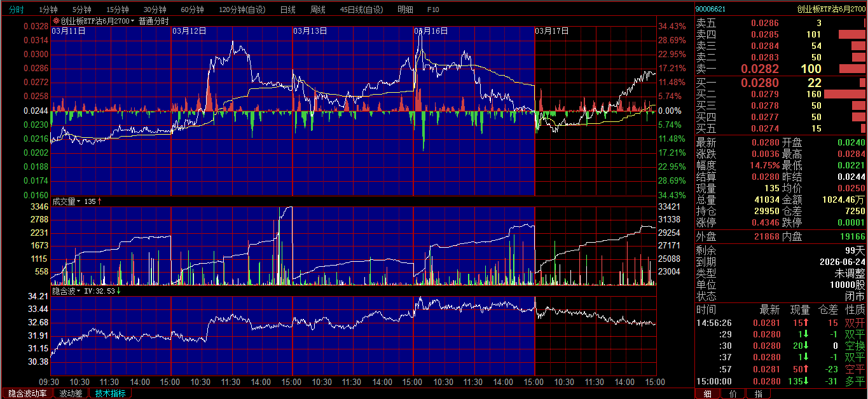Click the 幅度 value 14.75%
The height and width of the screenshot is (399, 868).
pos(764,165)
